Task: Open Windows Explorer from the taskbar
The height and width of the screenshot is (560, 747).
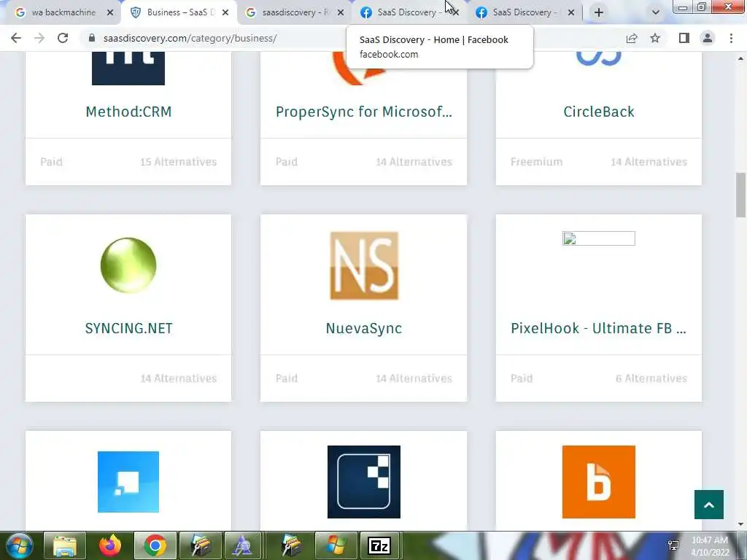Action: pos(65,545)
